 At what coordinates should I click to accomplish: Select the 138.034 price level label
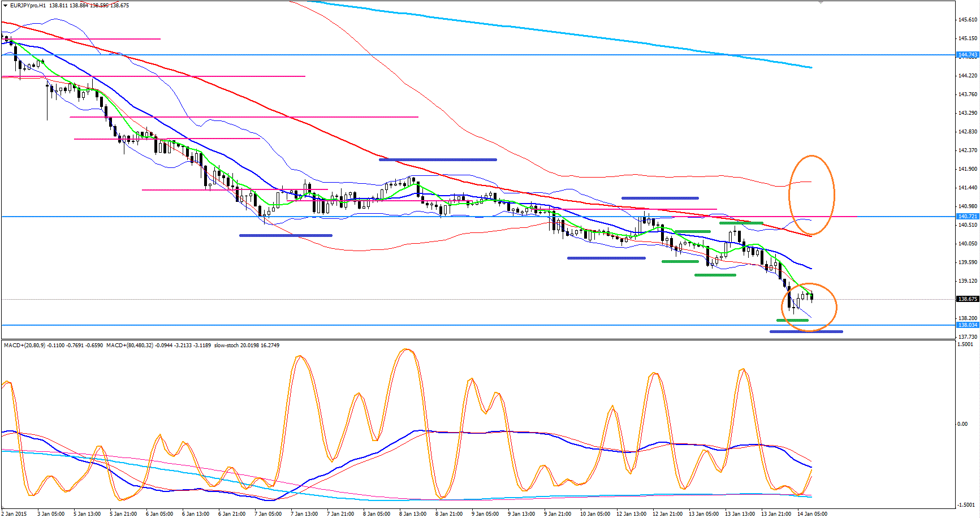(967, 325)
